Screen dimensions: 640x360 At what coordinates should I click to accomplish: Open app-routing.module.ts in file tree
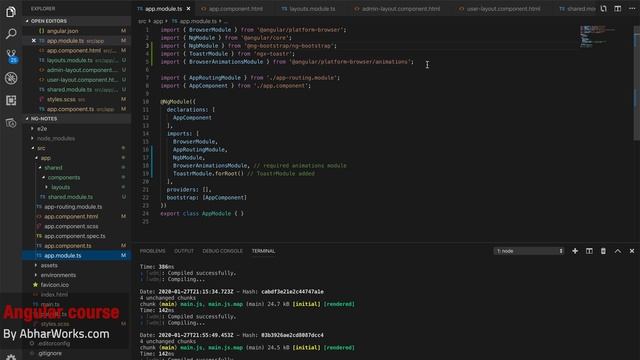(76, 207)
